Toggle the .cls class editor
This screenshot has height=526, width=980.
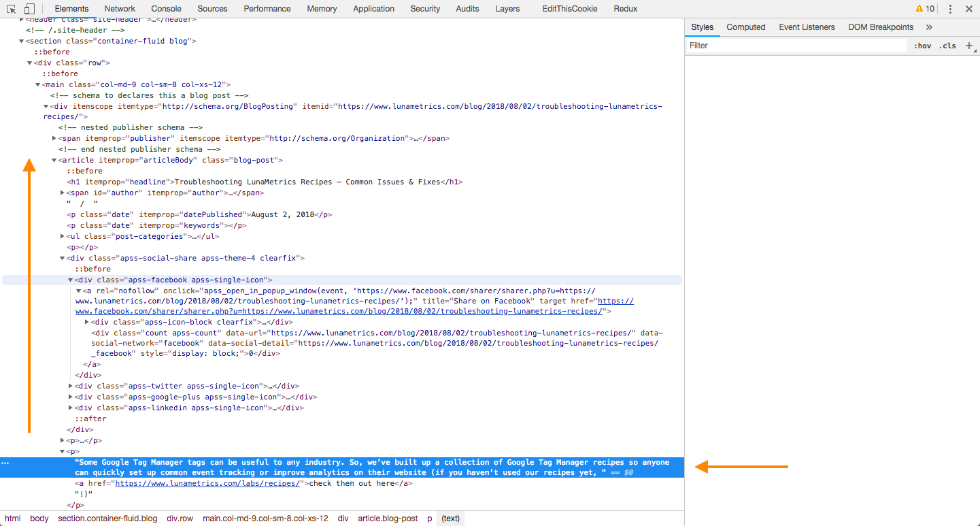coord(947,46)
